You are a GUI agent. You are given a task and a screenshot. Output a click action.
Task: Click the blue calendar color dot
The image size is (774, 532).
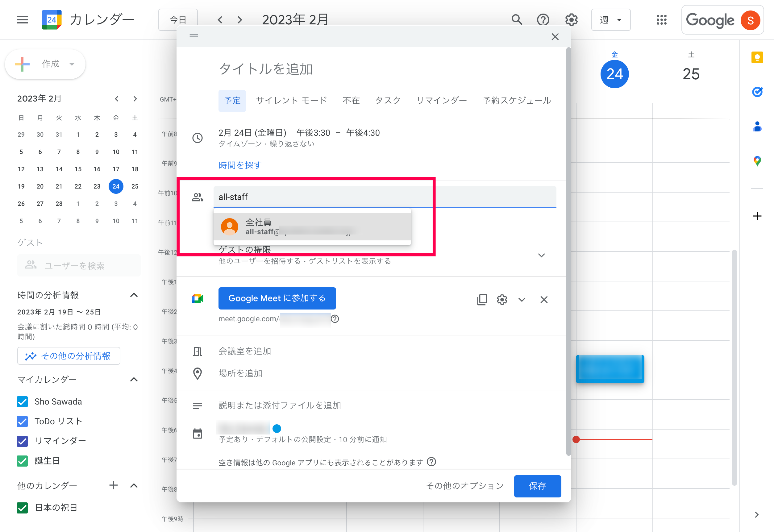tap(277, 428)
